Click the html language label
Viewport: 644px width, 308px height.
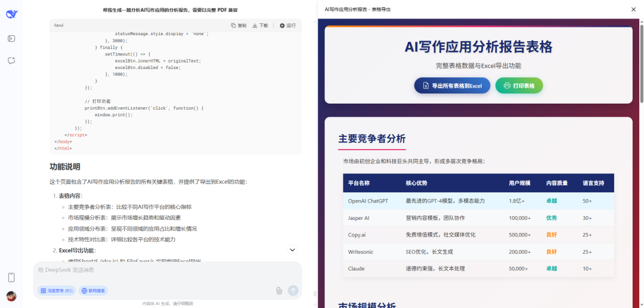coord(58,26)
